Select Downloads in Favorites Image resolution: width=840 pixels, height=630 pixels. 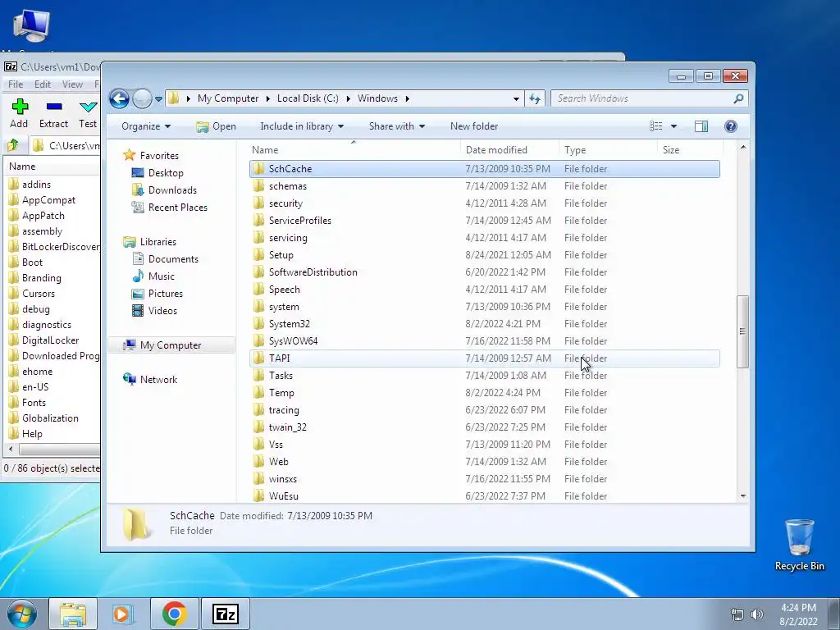[x=164, y=190]
